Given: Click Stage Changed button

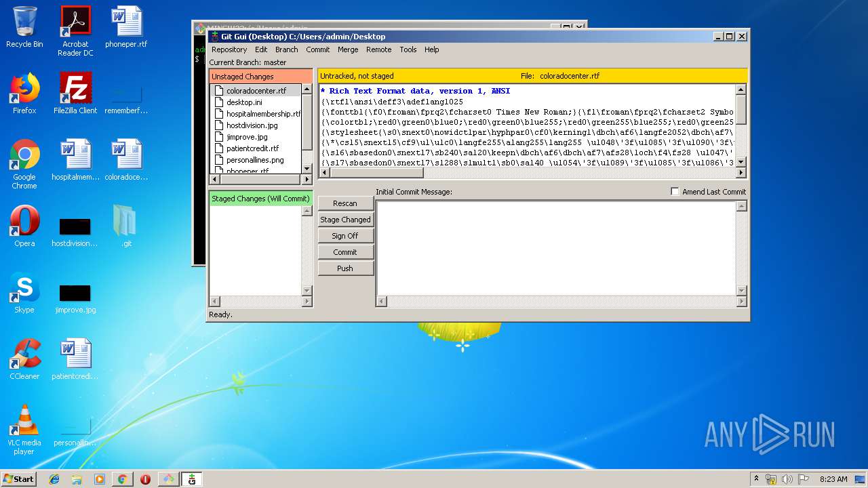Looking at the screenshot, I should 345,220.
